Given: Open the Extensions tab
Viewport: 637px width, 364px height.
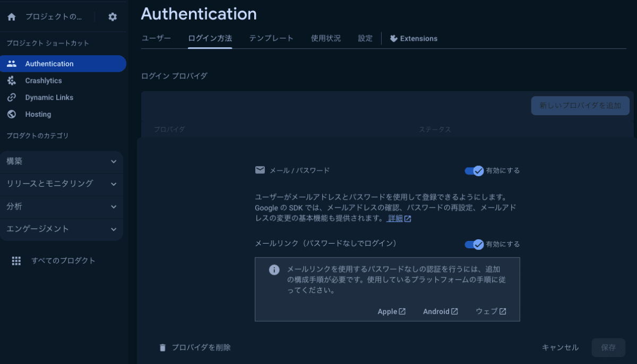Looking at the screenshot, I should pos(414,38).
